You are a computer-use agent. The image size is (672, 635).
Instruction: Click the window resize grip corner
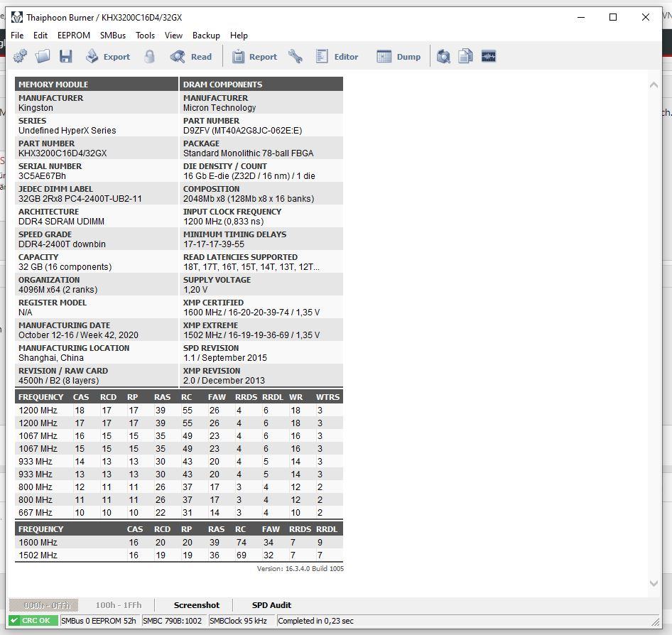pyautogui.click(x=656, y=622)
